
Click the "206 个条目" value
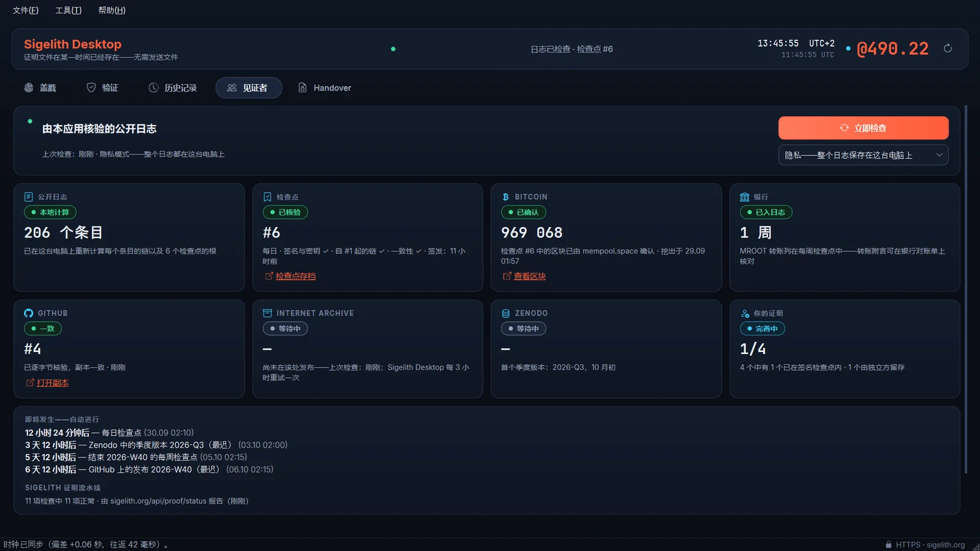pyautogui.click(x=64, y=233)
